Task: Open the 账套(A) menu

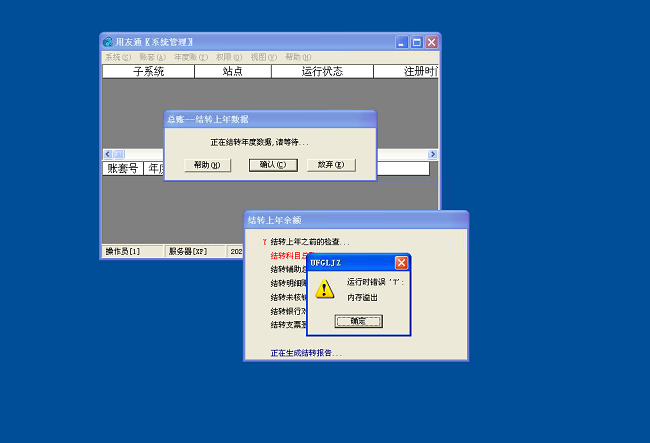Action: (152, 57)
